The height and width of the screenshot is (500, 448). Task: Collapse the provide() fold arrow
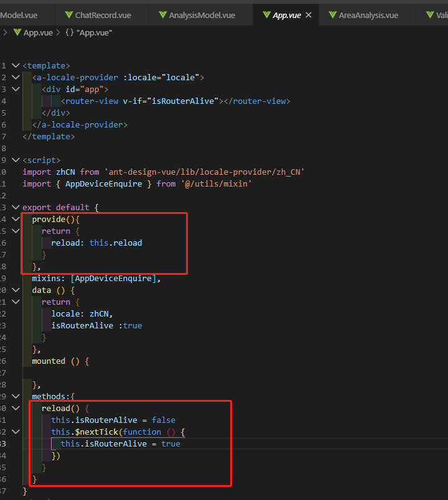[x=16, y=219]
